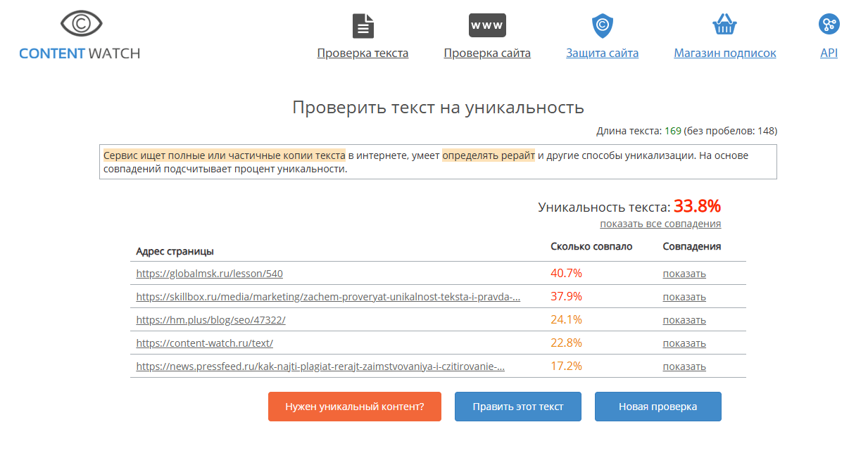Show matches for the skillbox.ru row
The height and width of the screenshot is (453, 868).
coord(684,297)
